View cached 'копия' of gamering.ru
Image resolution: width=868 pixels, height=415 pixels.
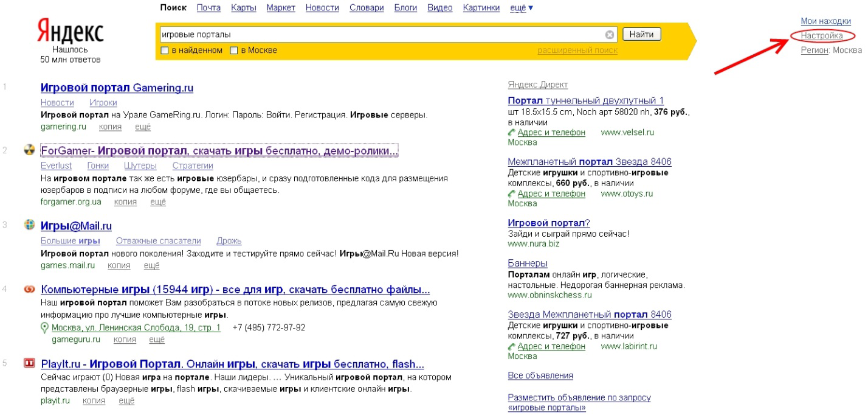tap(111, 127)
